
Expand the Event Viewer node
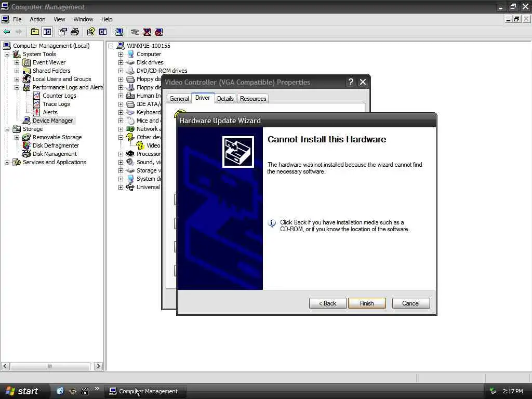click(x=17, y=62)
